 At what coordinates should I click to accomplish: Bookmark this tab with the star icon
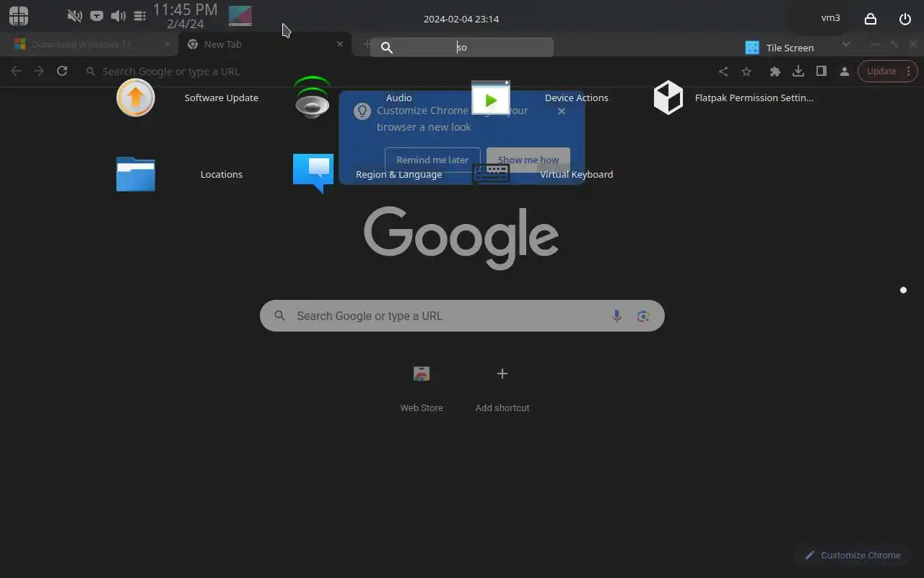pos(746,71)
